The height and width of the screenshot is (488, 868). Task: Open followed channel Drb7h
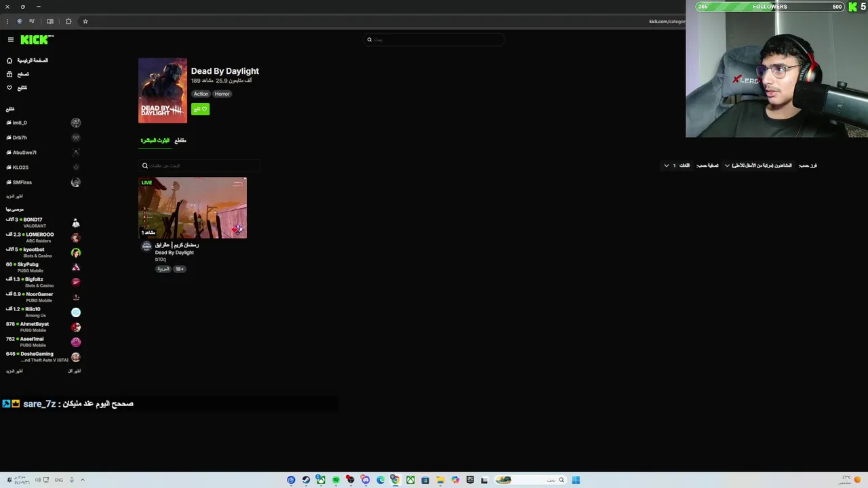[x=43, y=138]
